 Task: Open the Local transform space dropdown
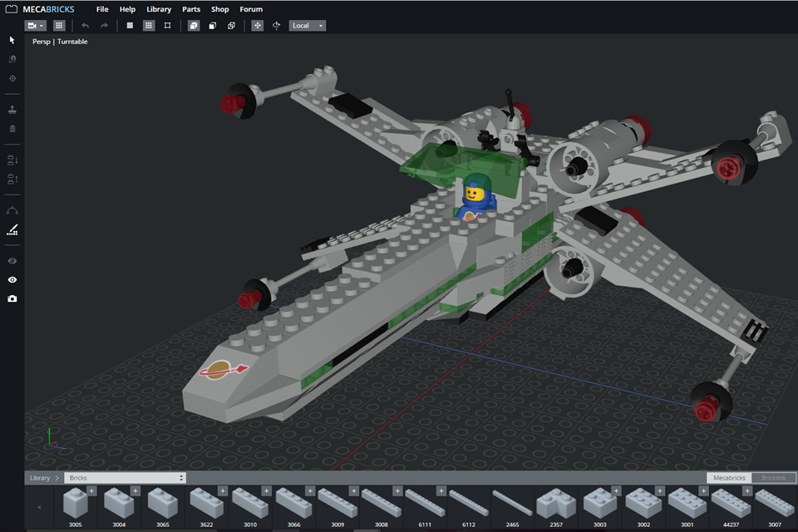coord(308,26)
